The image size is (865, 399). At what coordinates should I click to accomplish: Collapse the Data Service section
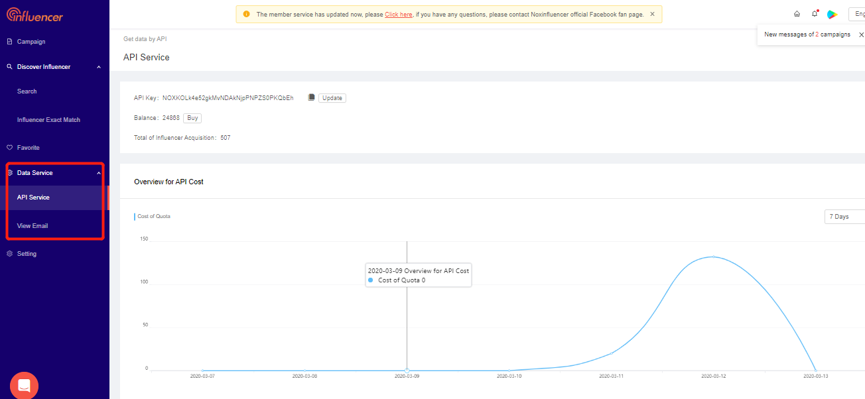(x=99, y=173)
